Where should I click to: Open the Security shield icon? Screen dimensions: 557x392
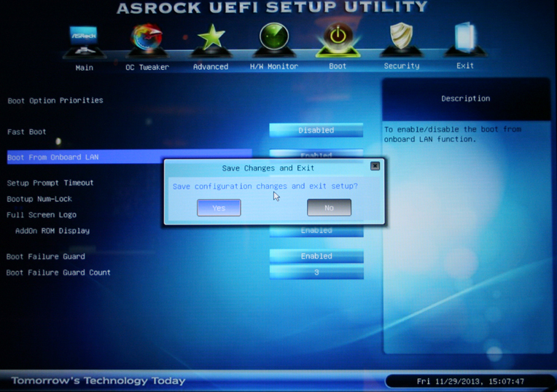pyautogui.click(x=402, y=39)
